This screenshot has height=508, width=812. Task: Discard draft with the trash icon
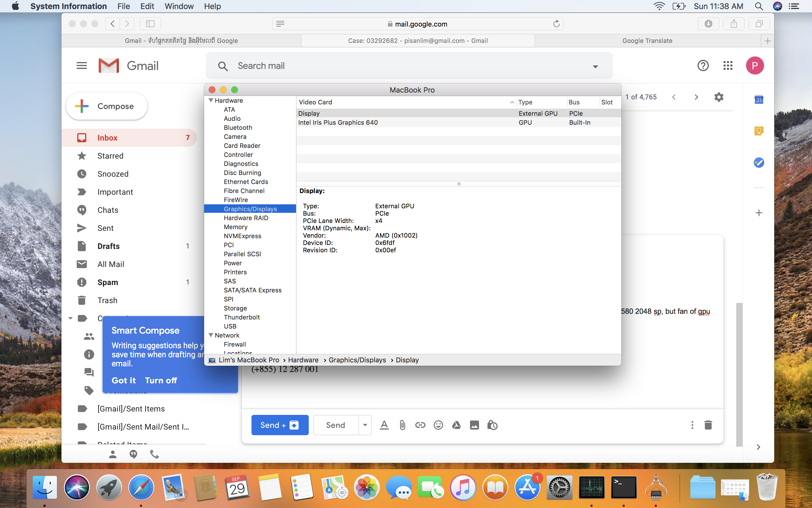(708, 425)
